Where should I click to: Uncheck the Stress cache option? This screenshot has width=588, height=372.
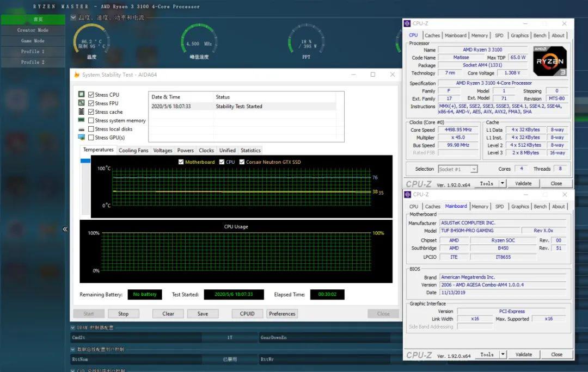91,112
